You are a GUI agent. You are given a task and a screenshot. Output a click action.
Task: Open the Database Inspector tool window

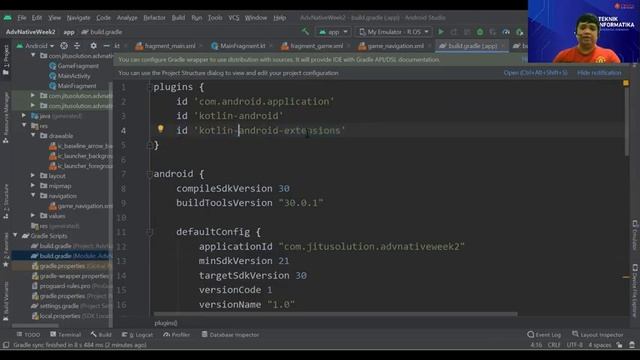click(230, 335)
